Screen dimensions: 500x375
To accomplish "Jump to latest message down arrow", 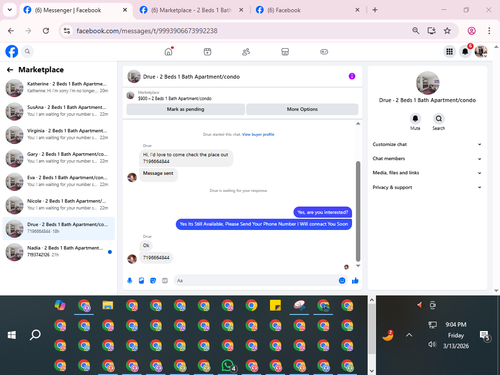I will tap(358, 266).
